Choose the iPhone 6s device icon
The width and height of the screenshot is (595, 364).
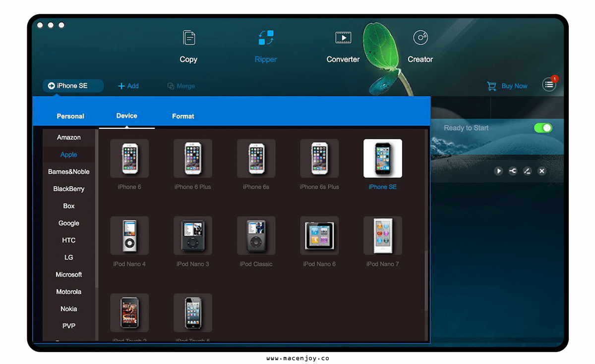(256, 158)
